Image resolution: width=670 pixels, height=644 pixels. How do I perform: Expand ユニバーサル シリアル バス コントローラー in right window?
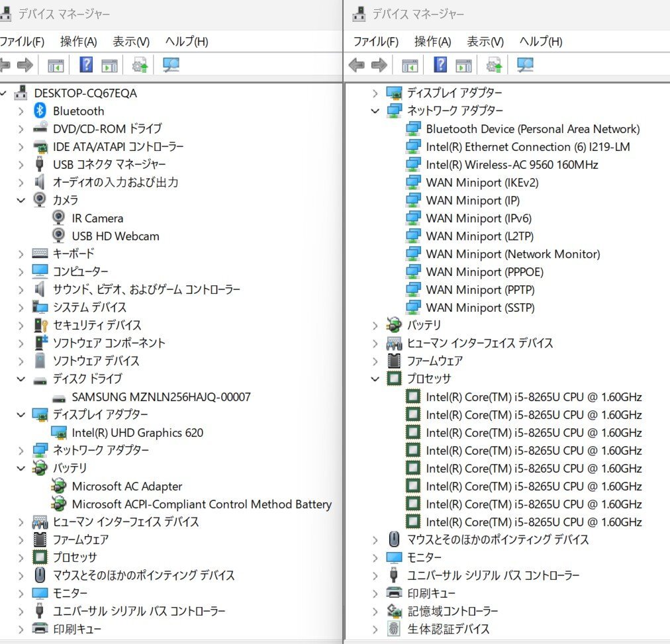(x=375, y=576)
